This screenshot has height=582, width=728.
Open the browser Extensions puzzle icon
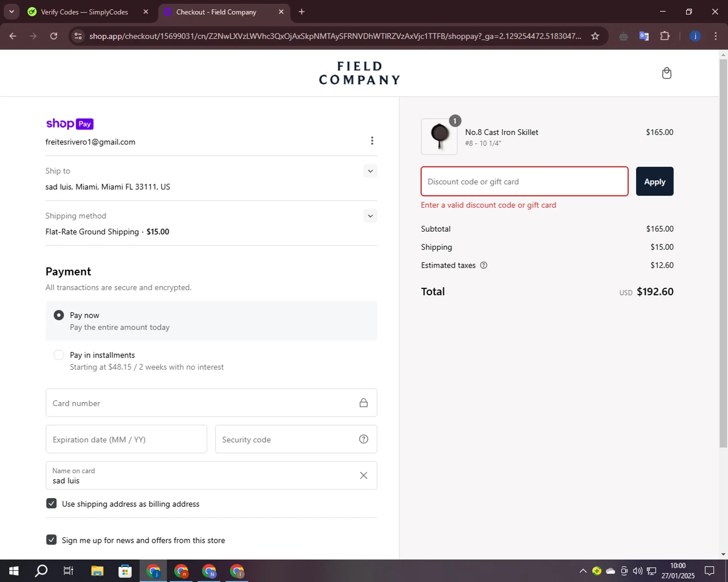coord(665,36)
